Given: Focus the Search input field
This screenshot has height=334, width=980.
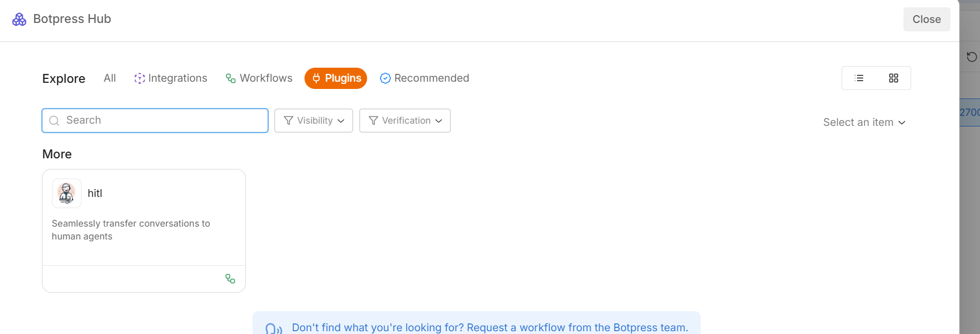Looking at the screenshot, I should click(x=162, y=120).
